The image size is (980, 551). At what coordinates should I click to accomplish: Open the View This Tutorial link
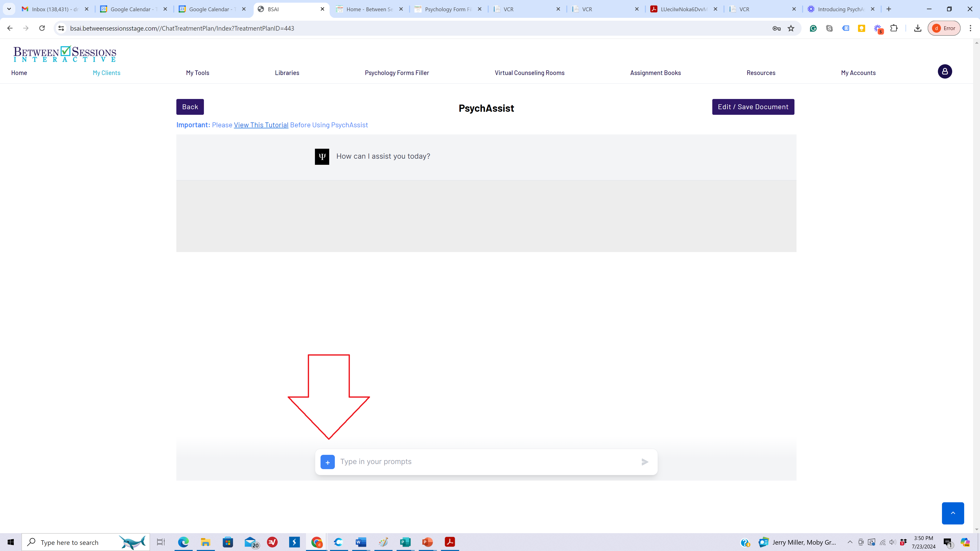click(x=261, y=125)
